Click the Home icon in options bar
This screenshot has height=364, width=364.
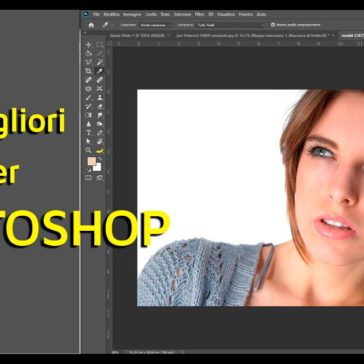point(91,25)
